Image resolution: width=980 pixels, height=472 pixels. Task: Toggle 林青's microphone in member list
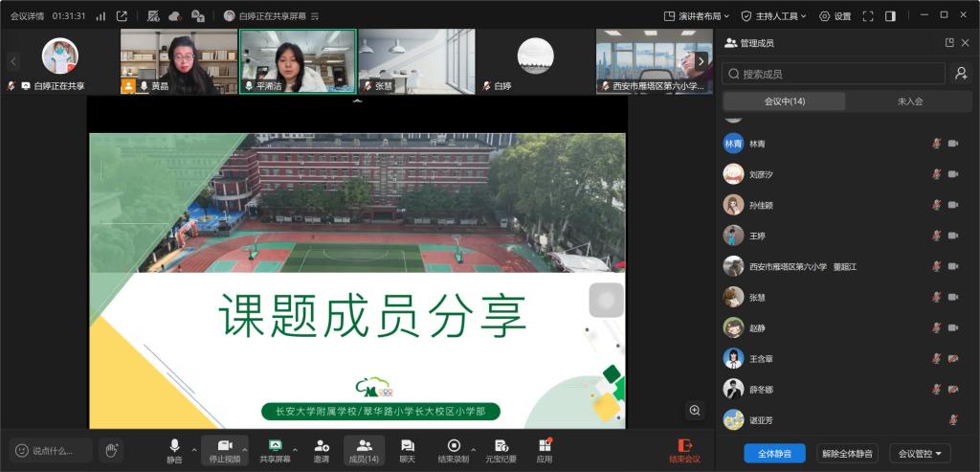coord(937,144)
